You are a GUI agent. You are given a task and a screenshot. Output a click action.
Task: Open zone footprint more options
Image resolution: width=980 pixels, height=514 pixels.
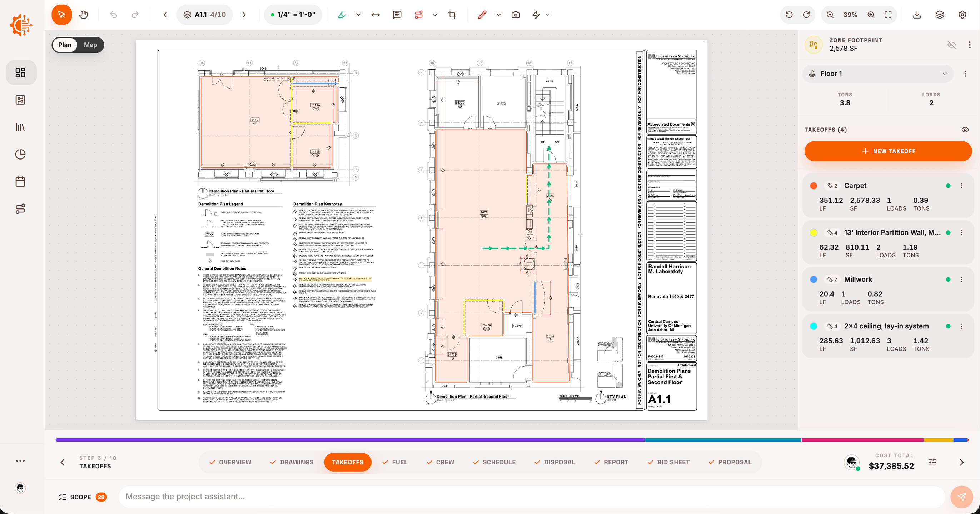(969, 45)
